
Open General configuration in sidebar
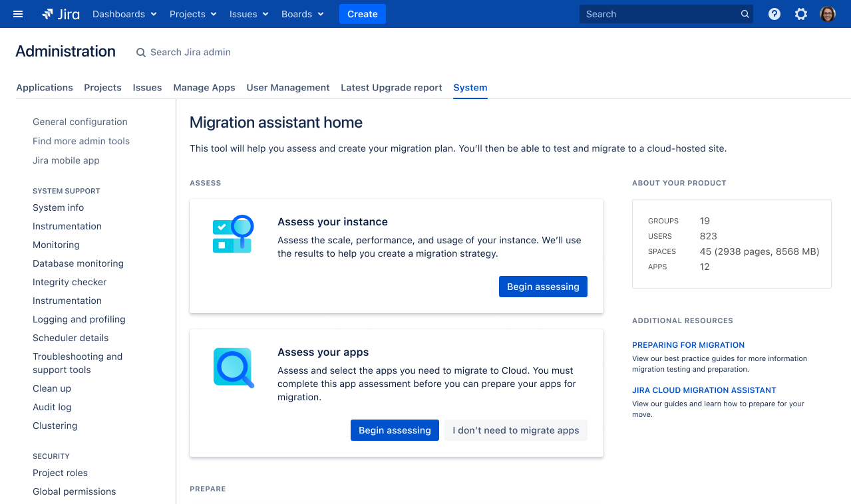tap(80, 122)
